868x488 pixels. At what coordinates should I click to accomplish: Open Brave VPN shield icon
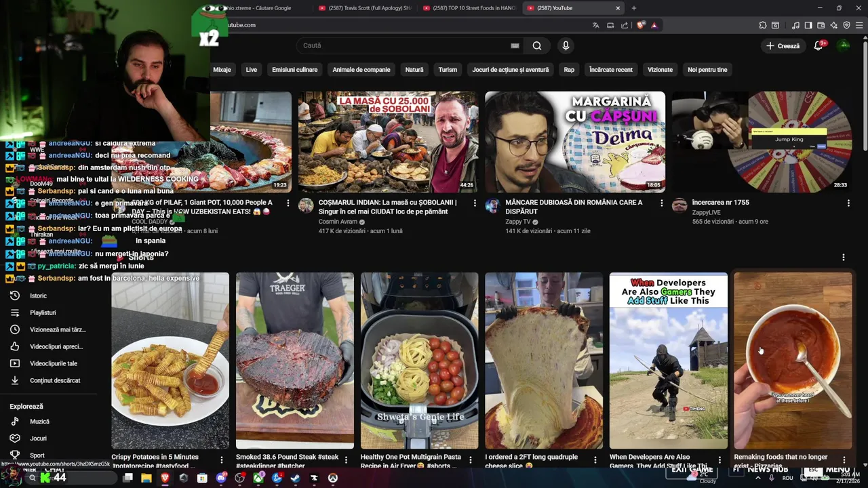pos(847,25)
